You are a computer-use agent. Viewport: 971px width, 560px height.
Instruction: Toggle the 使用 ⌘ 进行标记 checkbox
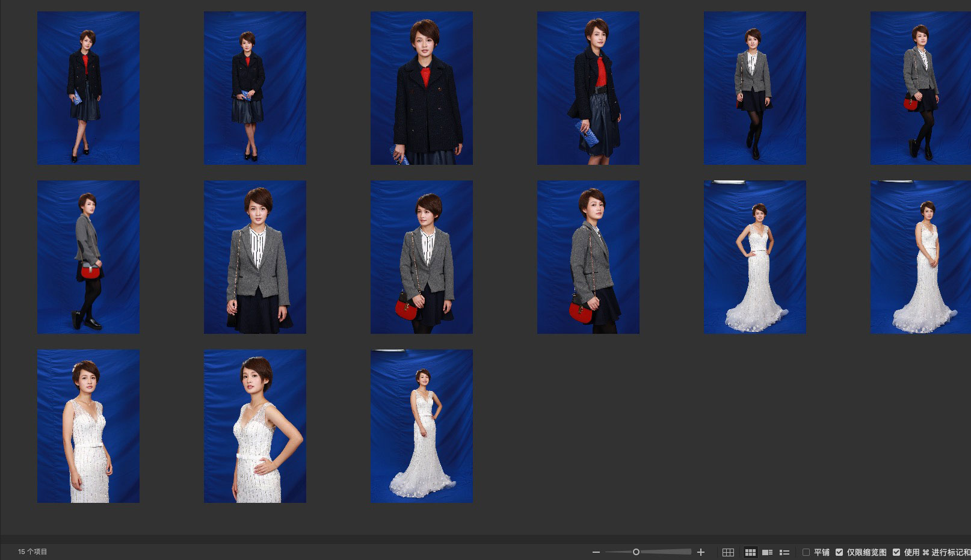pyautogui.click(x=896, y=552)
